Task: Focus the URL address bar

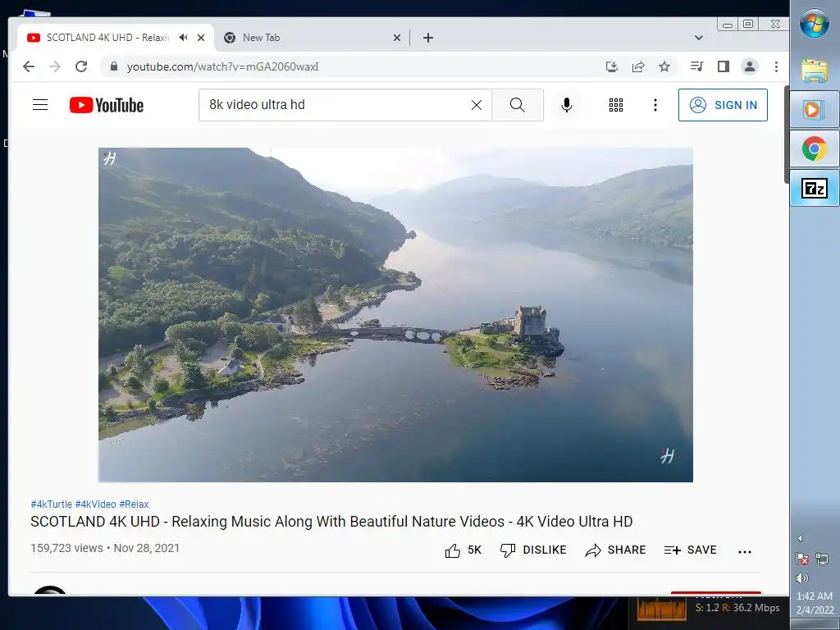Action: pos(354,66)
